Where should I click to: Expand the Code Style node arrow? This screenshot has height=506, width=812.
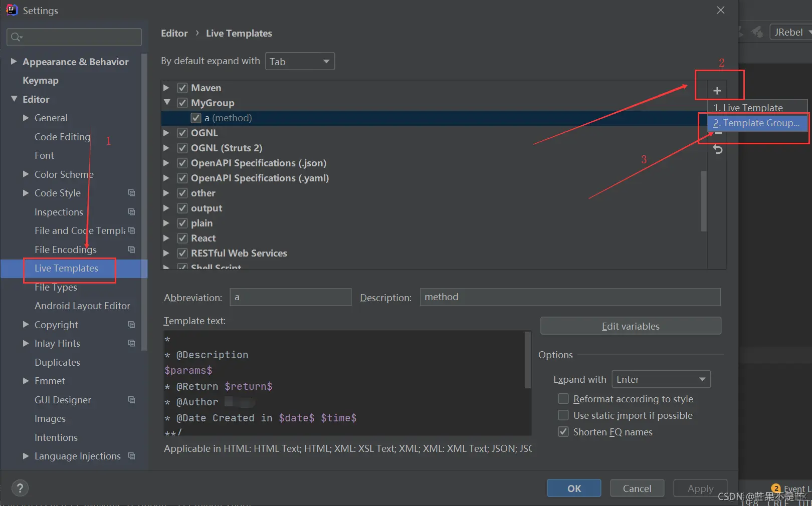[26, 193]
